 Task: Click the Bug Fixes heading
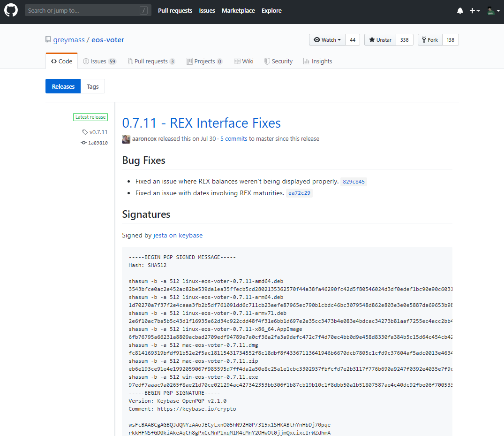tap(143, 160)
